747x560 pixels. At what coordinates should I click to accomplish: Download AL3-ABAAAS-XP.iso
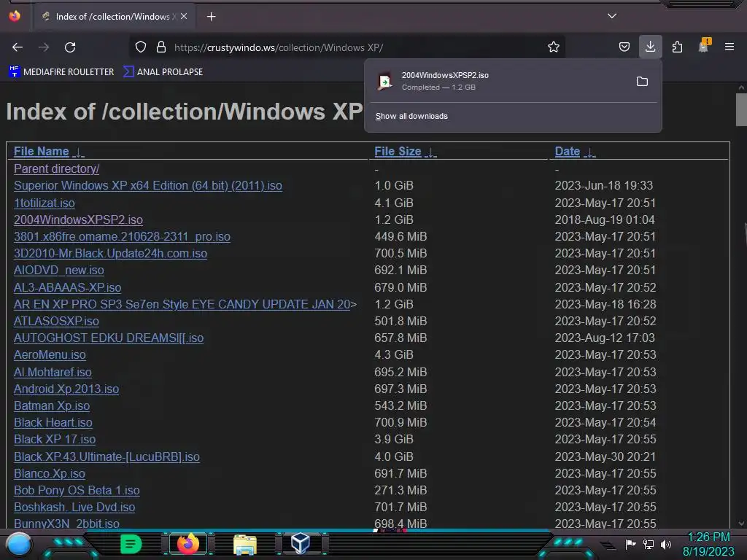[x=68, y=287]
